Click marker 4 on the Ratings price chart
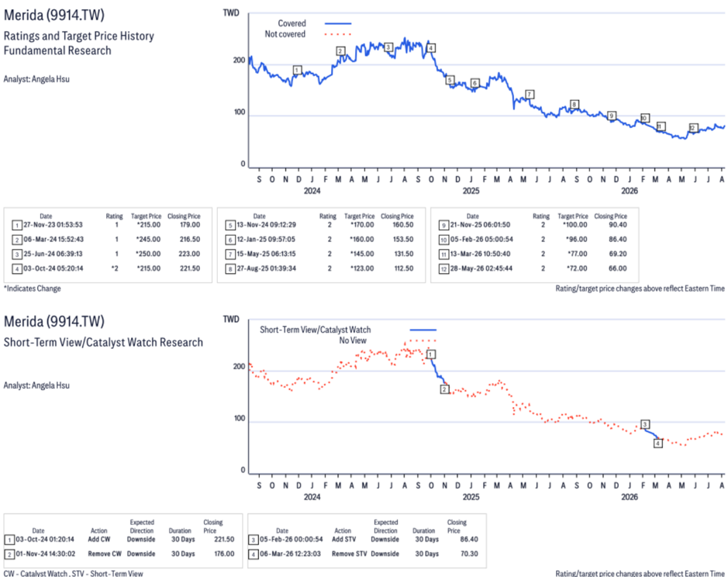This screenshot has height=577, width=728. (x=431, y=48)
